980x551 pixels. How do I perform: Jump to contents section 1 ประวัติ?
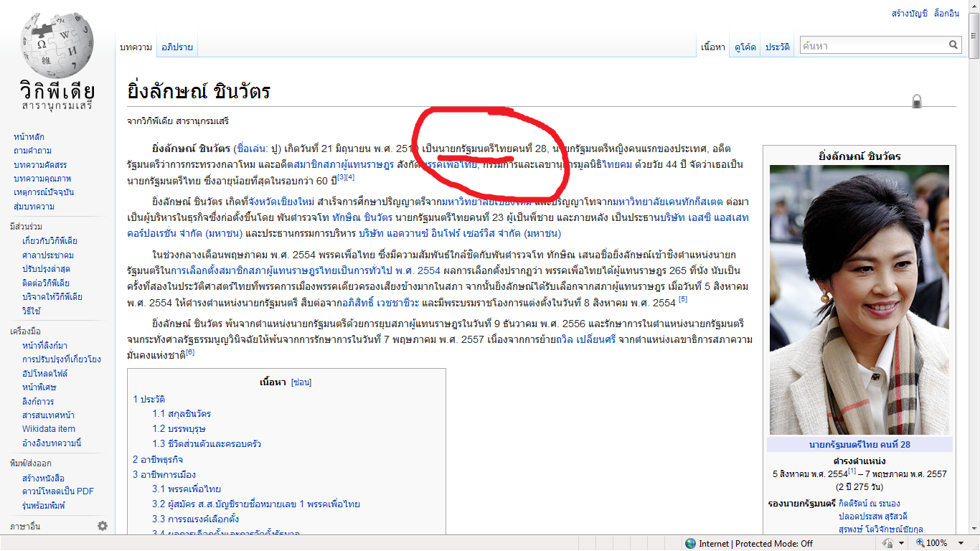(149, 399)
